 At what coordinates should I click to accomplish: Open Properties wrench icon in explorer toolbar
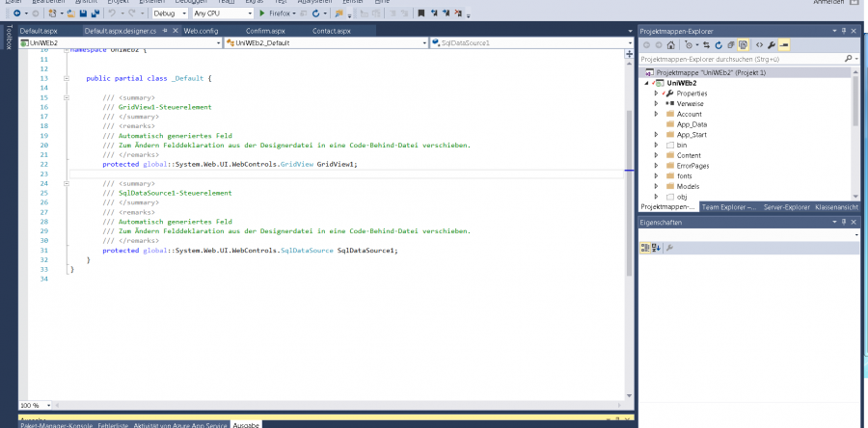click(772, 44)
